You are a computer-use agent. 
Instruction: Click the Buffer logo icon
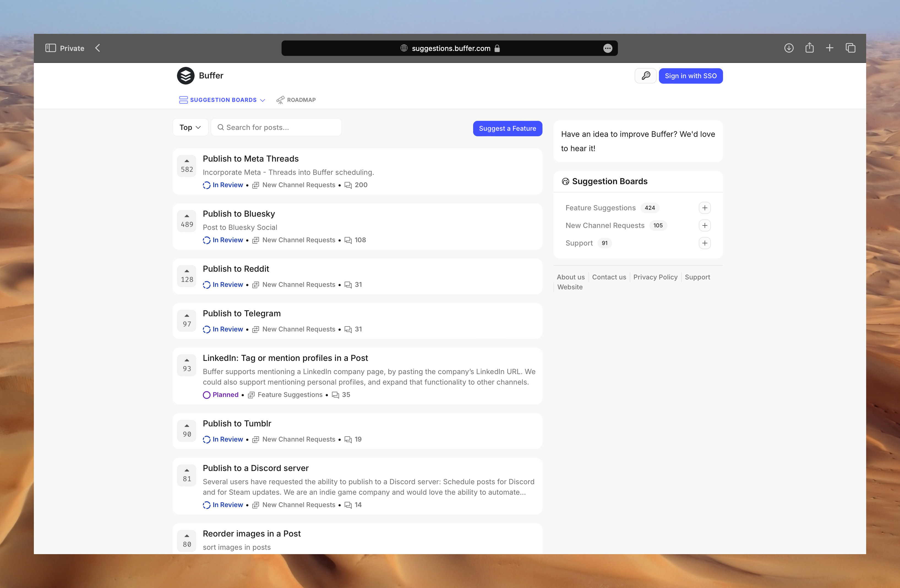click(x=186, y=76)
